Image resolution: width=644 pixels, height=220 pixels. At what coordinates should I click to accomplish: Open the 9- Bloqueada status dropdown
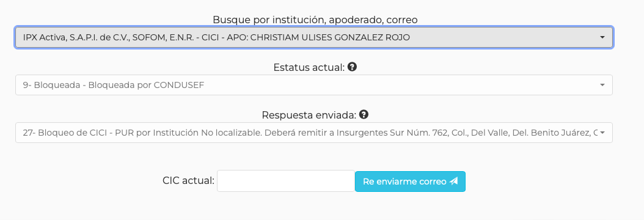click(x=314, y=85)
